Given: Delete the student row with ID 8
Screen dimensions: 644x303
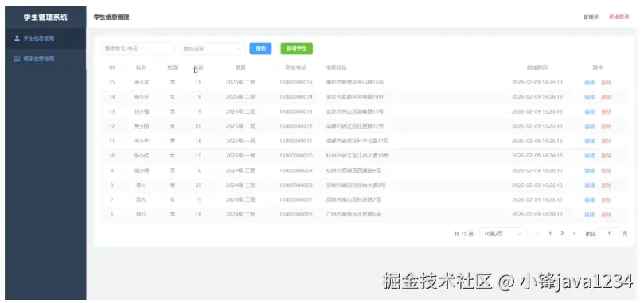Looking at the screenshot, I should pyautogui.click(x=607, y=185).
